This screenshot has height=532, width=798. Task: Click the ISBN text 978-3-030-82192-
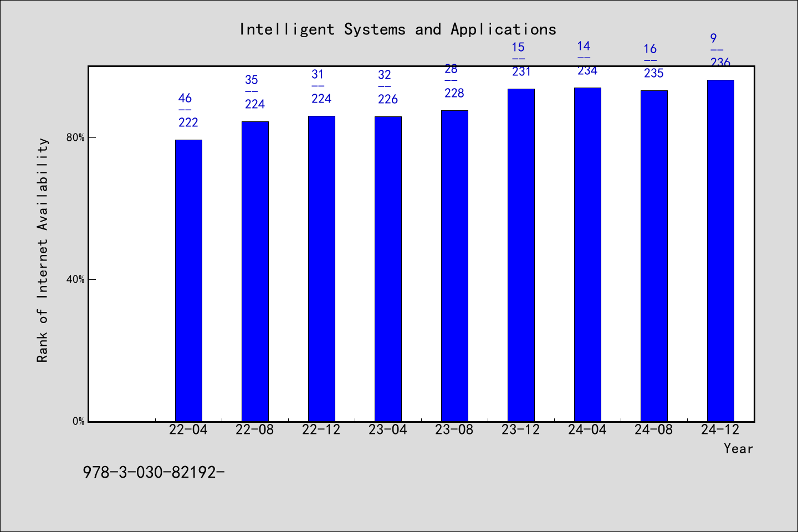154,472
